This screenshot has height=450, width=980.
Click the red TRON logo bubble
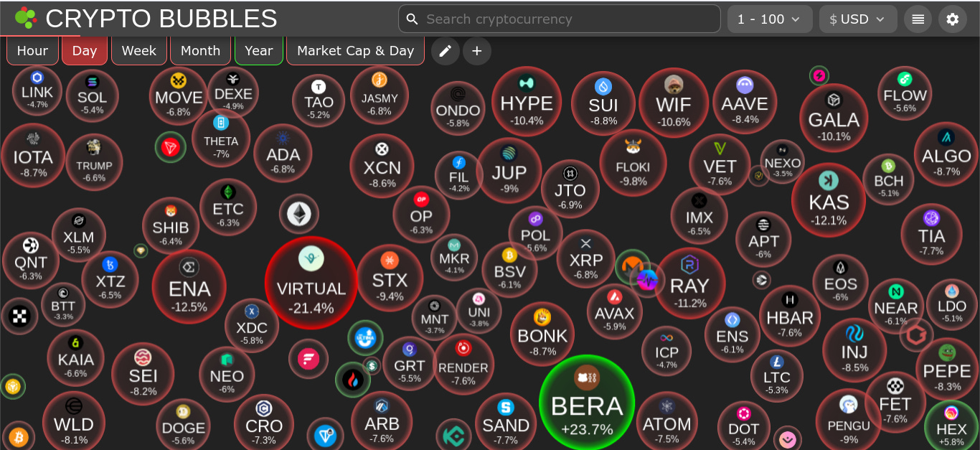pos(171,147)
